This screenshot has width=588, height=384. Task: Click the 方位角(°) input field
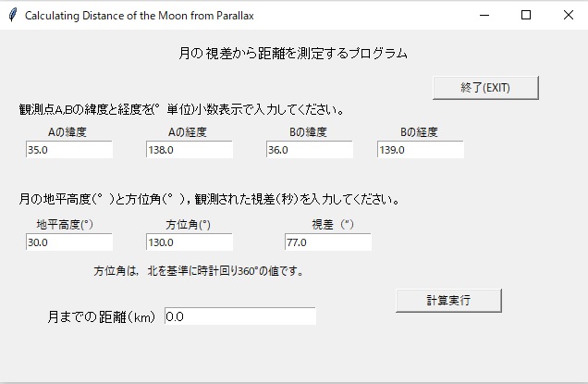pos(189,242)
